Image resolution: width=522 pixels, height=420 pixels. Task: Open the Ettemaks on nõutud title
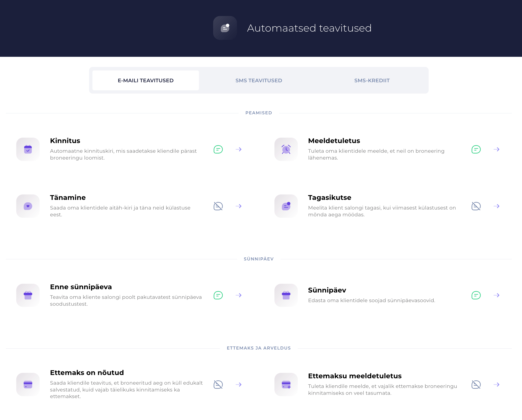click(x=87, y=373)
